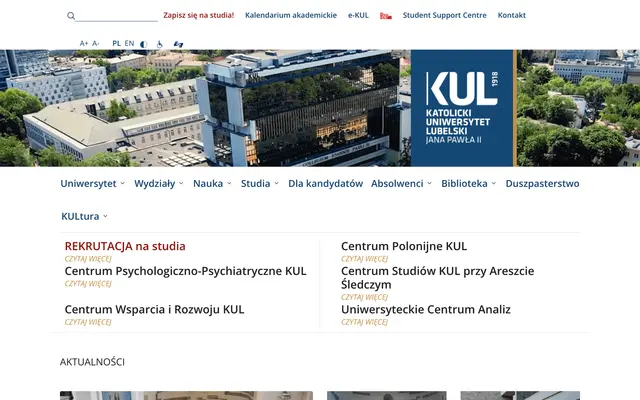This screenshot has height=400, width=640.
Task: Click CZYTAJ WIĘCEJ under Areszcie Śledczym
Action: 364,297
